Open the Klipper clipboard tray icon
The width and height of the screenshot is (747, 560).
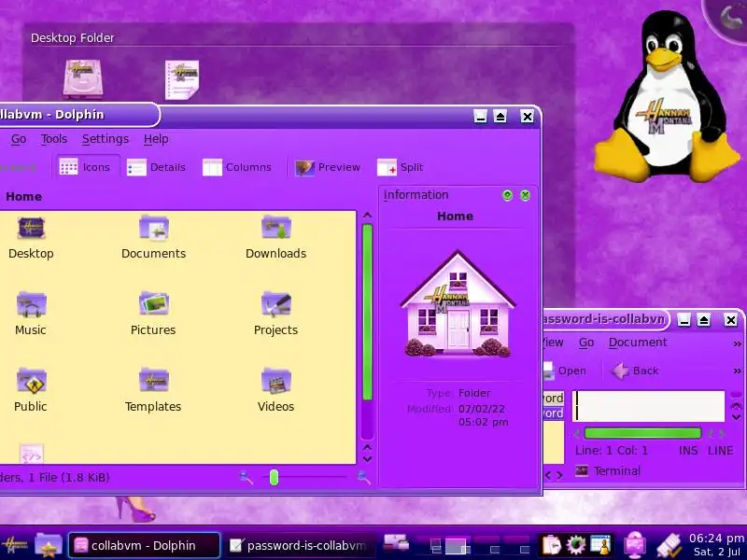pos(551,545)
